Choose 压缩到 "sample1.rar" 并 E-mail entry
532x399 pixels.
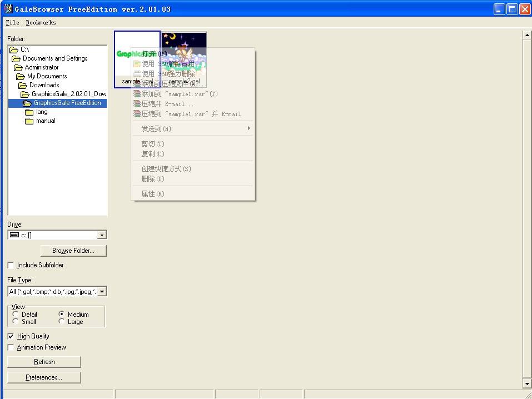pyautogui.click(x=193, y=114)
